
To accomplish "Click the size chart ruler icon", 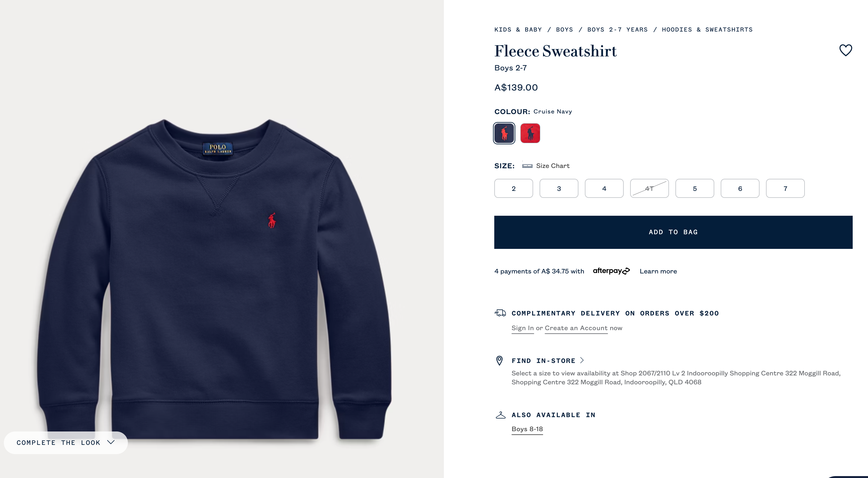I will tap(527, 166).
